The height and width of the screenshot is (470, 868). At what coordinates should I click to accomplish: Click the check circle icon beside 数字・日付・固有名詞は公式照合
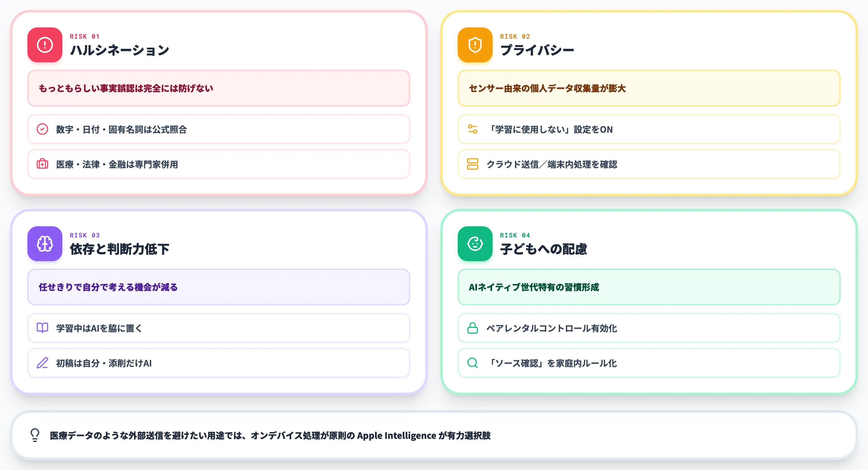pos(42,129)
